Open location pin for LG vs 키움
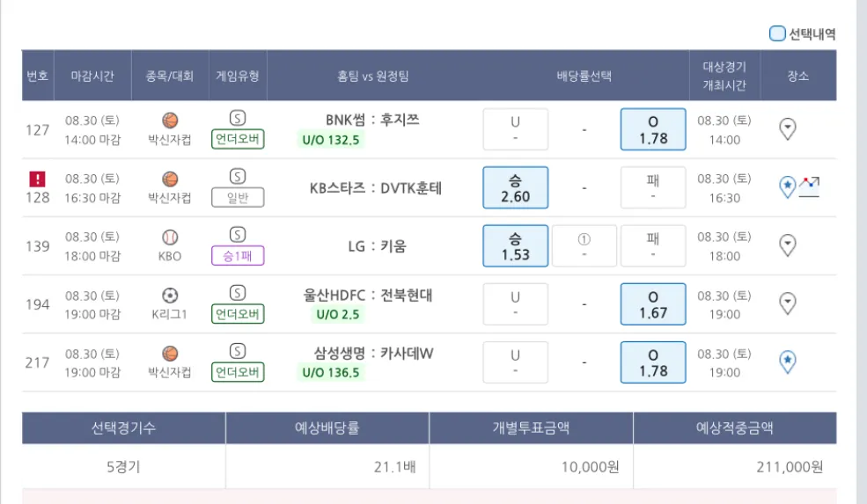Image resolution: width=867 pixels, height=504 pixels. click(x=789, y=245)
